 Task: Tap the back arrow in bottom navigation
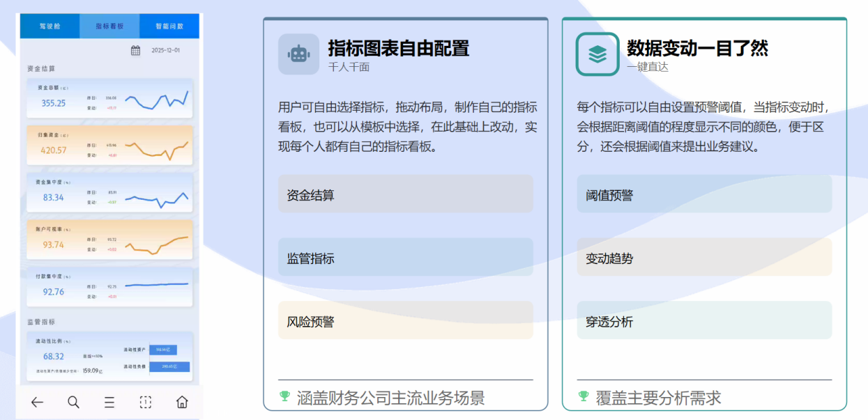tap(37, 402)
